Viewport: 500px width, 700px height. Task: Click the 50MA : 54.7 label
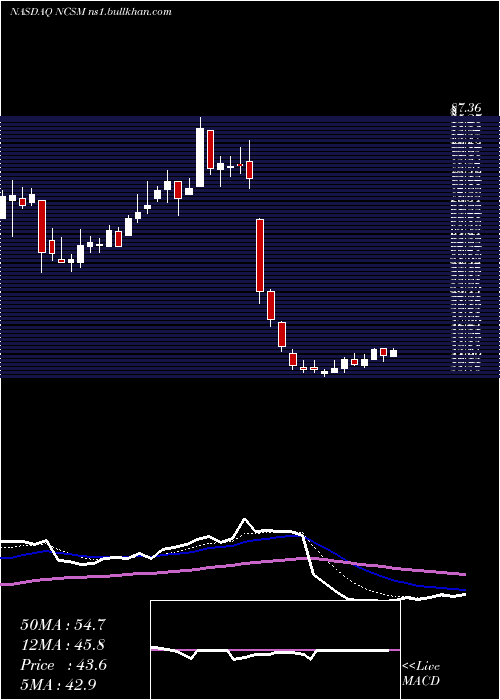[x=63, y=625]
